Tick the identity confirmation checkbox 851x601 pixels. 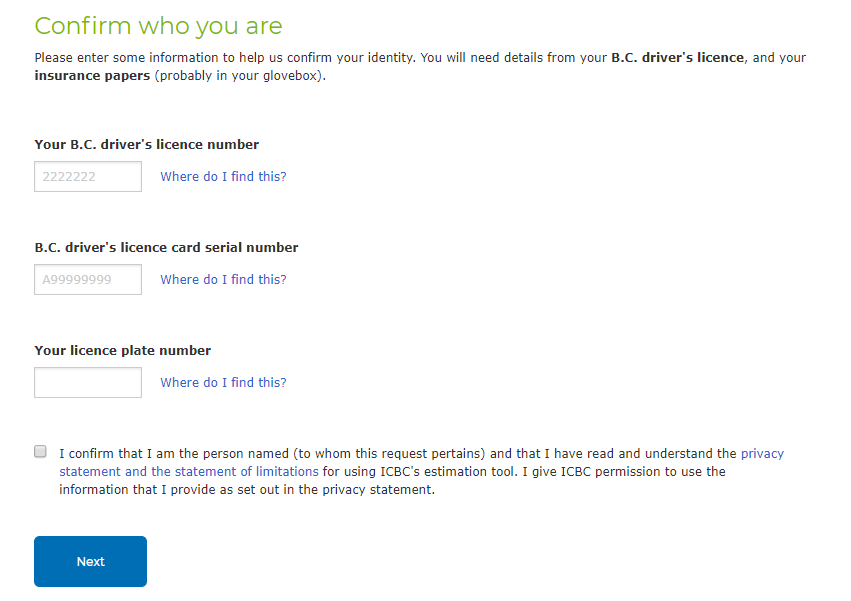(40, 452)
